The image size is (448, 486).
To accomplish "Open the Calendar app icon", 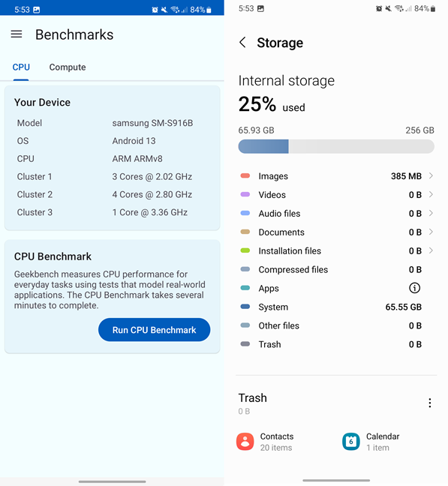I will (x=351, y=441).
